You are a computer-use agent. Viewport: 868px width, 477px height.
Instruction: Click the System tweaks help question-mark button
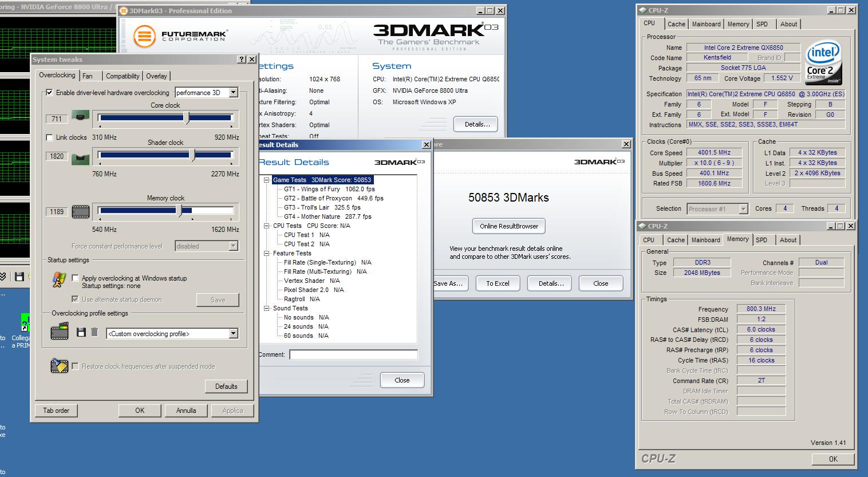click(x=241, y=60)
